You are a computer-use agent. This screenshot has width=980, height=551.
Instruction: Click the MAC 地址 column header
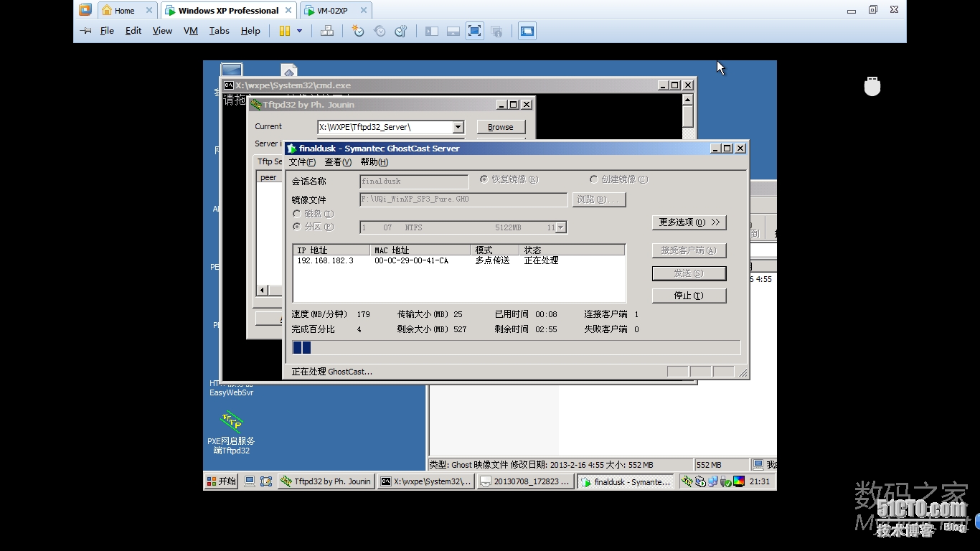pyautogui.click(x=421, y=250)
